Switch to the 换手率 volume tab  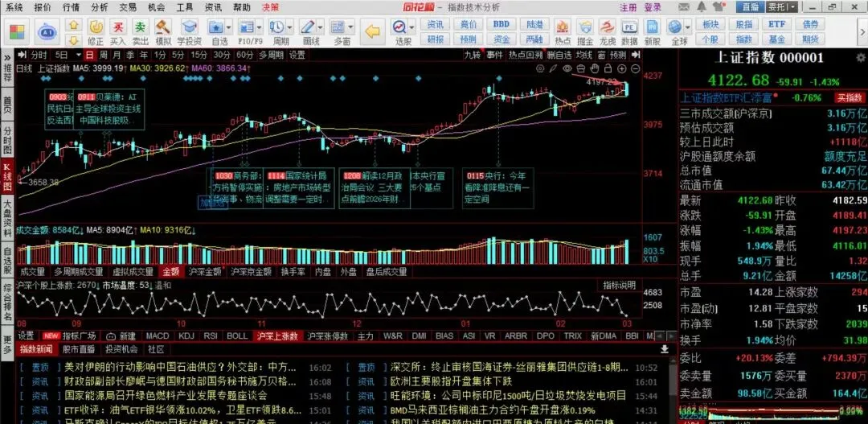(x=293, y=272)
